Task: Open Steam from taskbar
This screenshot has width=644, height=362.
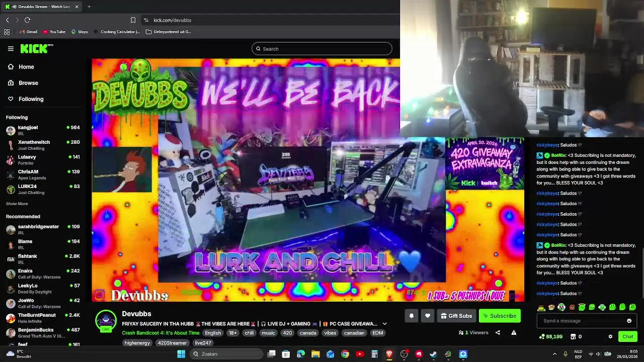Action: [x=434, y=354]
